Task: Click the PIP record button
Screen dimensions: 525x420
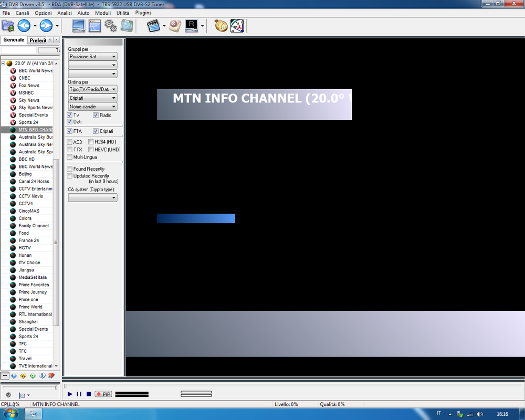Action: tap(103, 394)
